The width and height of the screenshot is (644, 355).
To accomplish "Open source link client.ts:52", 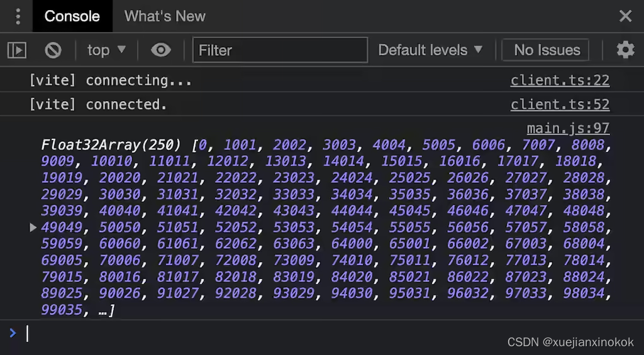I will click(x=560, y=105).
